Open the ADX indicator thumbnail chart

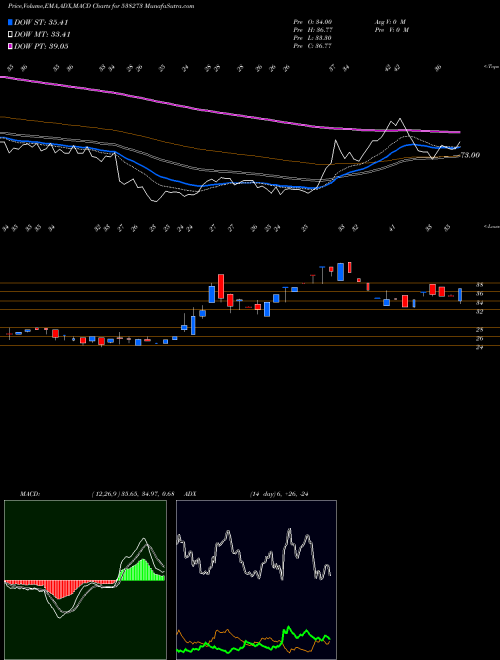[256, 580]
